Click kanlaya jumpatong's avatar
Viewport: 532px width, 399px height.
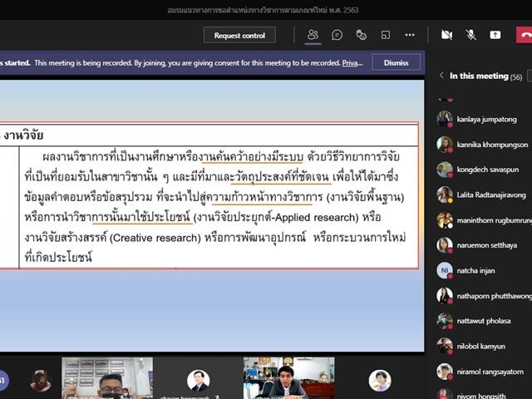coord(445,119)
